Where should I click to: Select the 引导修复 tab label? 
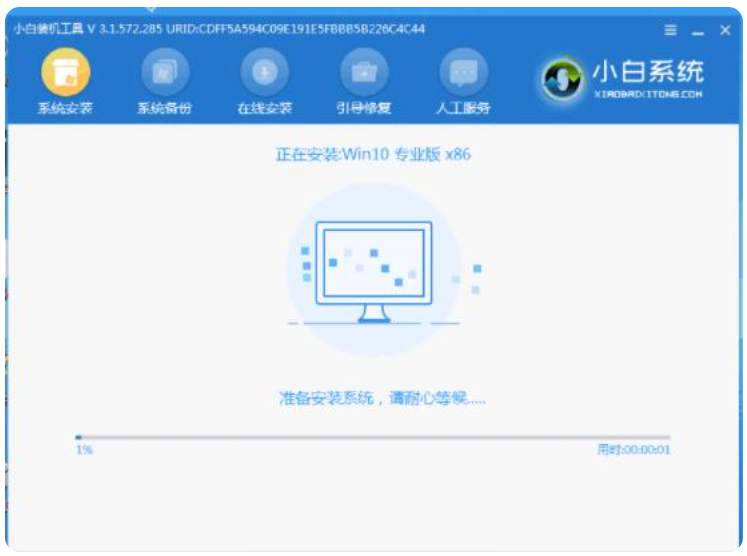click(x=364, y=108)
